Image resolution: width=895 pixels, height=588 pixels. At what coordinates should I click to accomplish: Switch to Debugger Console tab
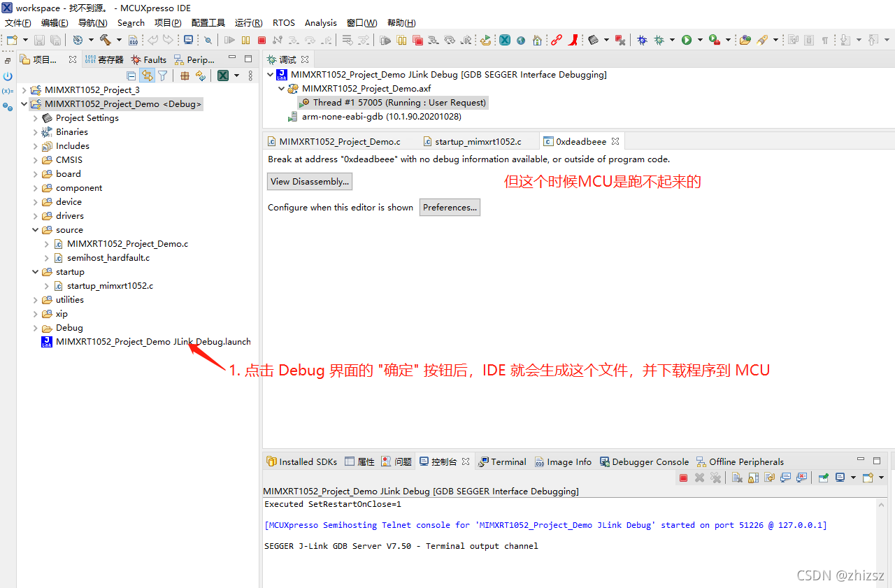(644, 462)
